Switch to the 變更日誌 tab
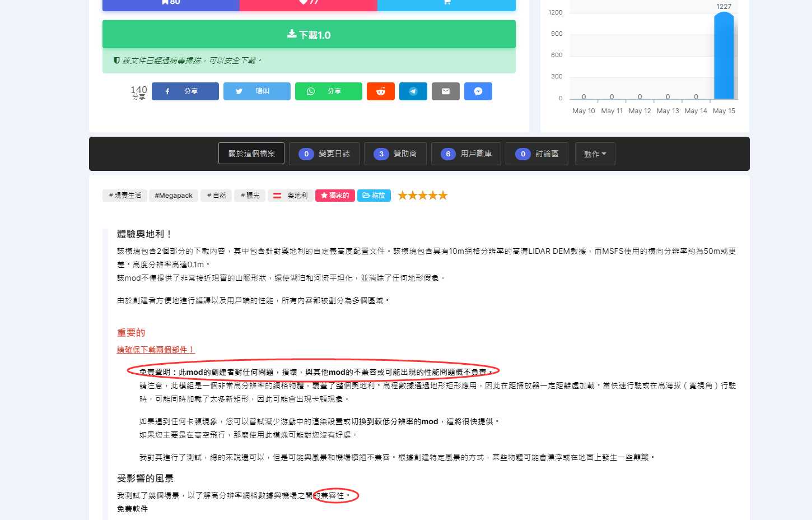Image resolution: width=812 pixels, height=520 pixels. (324, 154)
